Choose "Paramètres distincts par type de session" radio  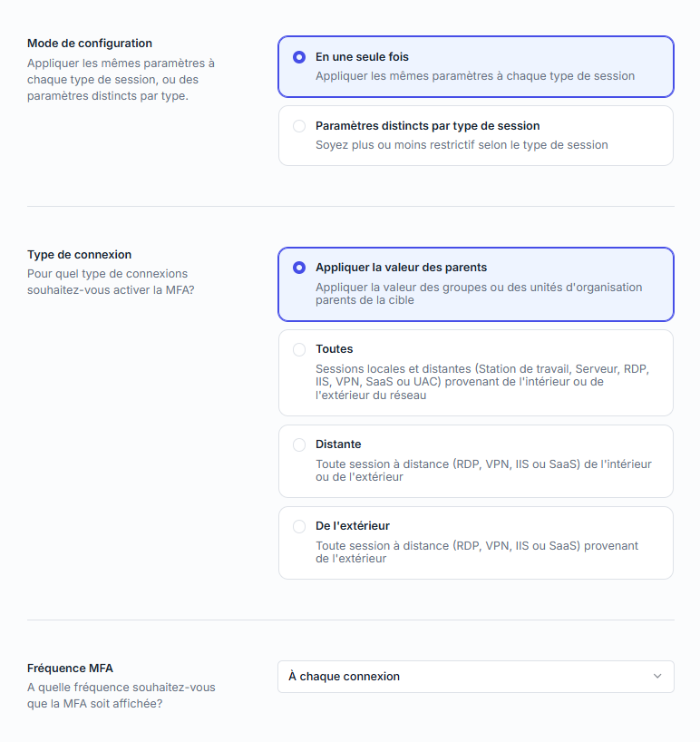pyautogui.click(x=299, y=126)
